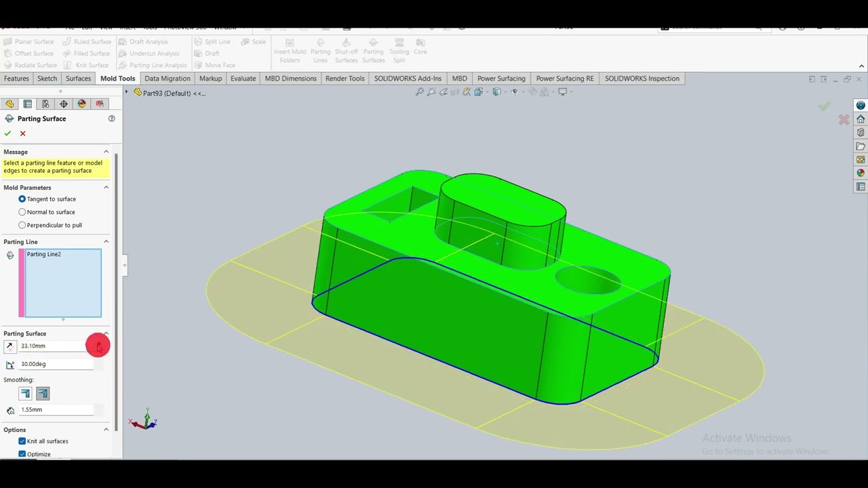Open the ConfigurationManager tab icon
This screenshot has height=488, width=868.
click(x=45, y=104)
